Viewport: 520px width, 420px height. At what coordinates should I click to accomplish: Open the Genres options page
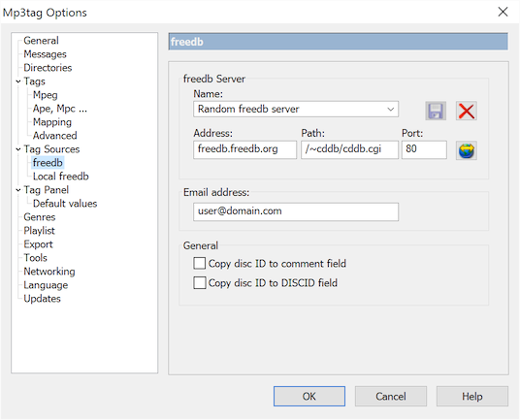40,217
